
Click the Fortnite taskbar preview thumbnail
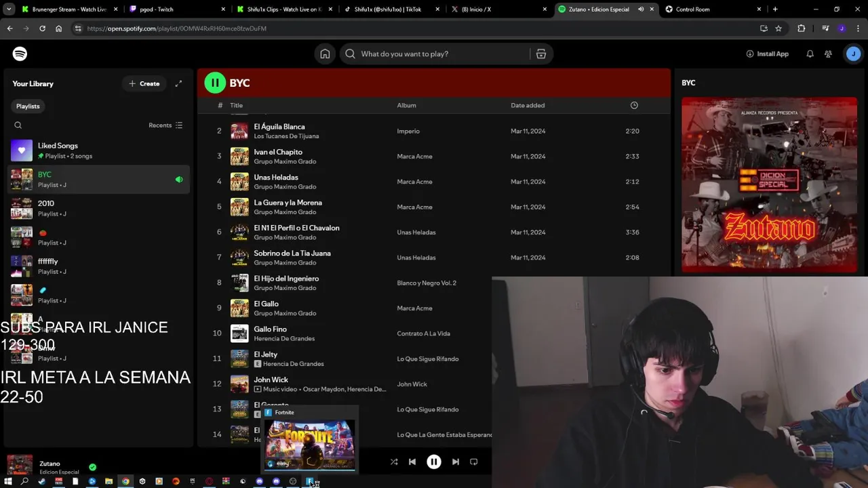tap(310, 444)
